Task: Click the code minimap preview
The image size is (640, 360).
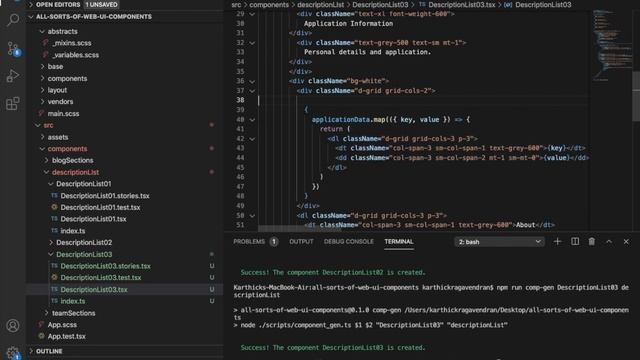Action: tap(611, 45)
